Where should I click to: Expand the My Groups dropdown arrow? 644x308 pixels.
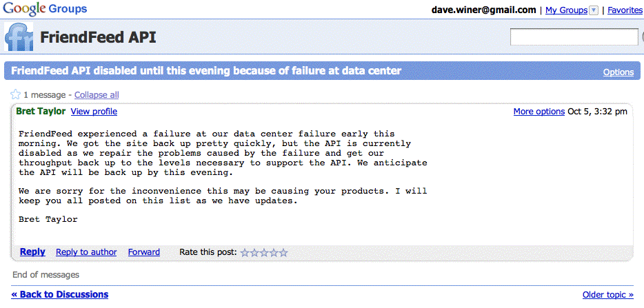(594, 10)
